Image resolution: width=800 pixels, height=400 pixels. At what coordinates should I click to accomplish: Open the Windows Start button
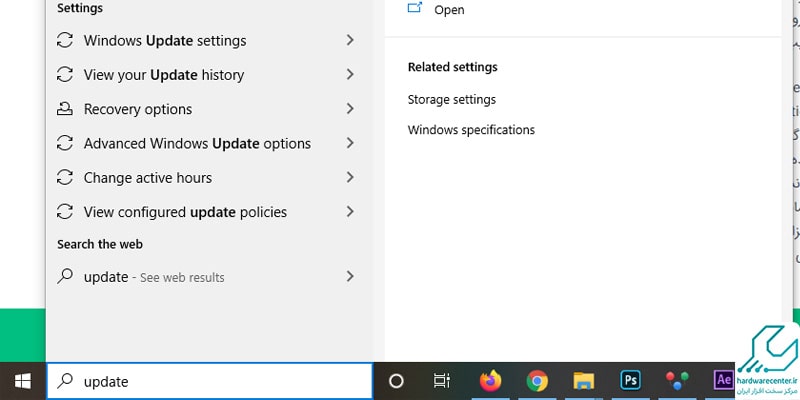(x=22, y=381)
